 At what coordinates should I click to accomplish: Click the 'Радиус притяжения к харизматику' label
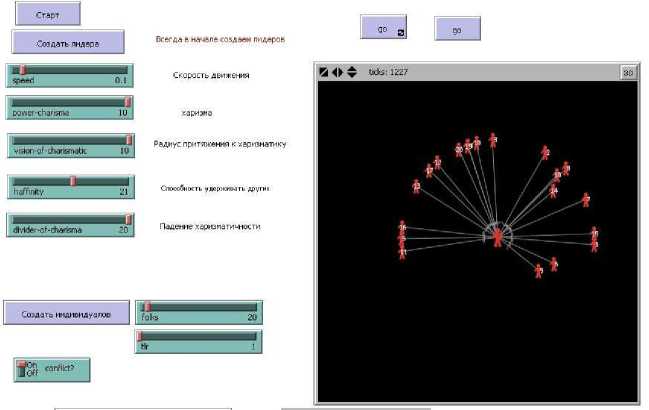click(220, 144)
